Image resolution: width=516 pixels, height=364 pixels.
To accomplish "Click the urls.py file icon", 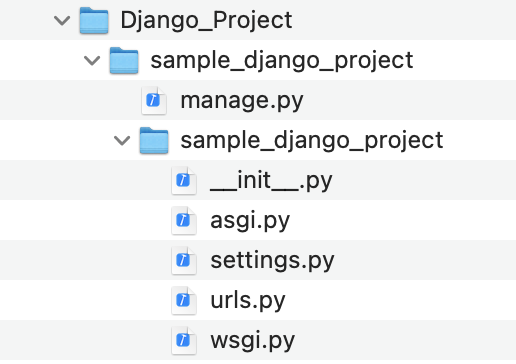I will pos(184,300).
